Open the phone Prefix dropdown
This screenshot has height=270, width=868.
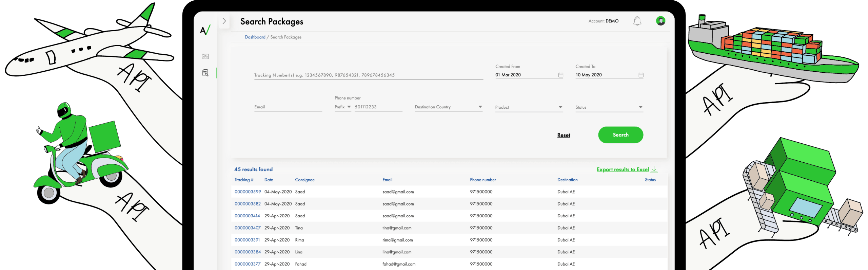[342, 107]
